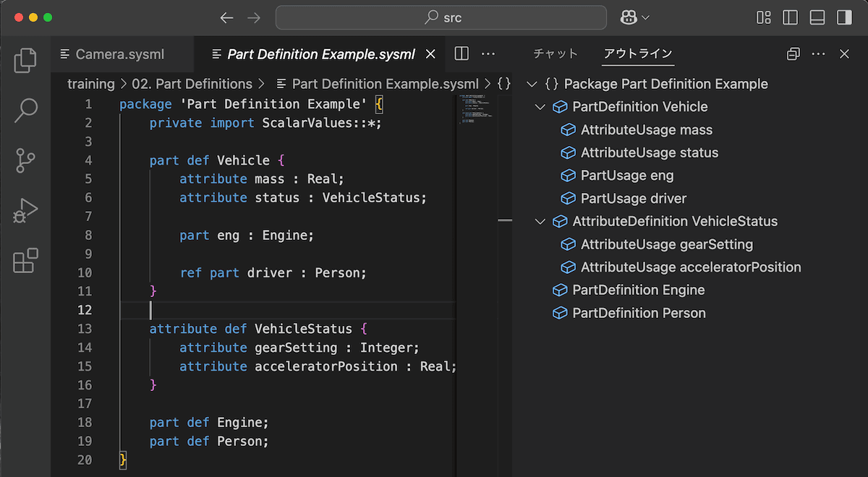Collapse Package Part Definition Example node
Viewport: 868px width, 477px height.
point(532,85)
